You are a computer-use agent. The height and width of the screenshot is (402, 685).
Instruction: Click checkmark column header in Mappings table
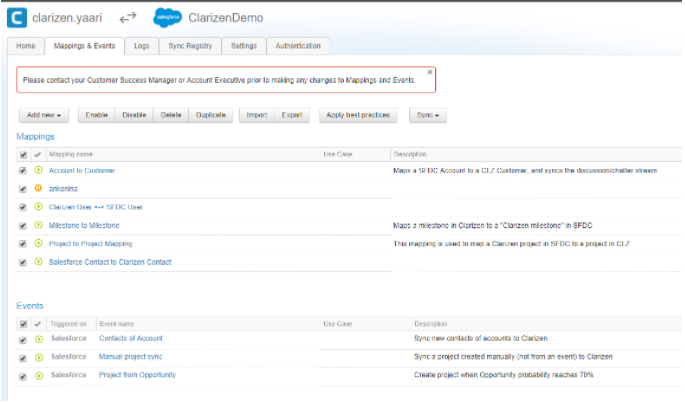pyautogui.click(x=38, y=154)
